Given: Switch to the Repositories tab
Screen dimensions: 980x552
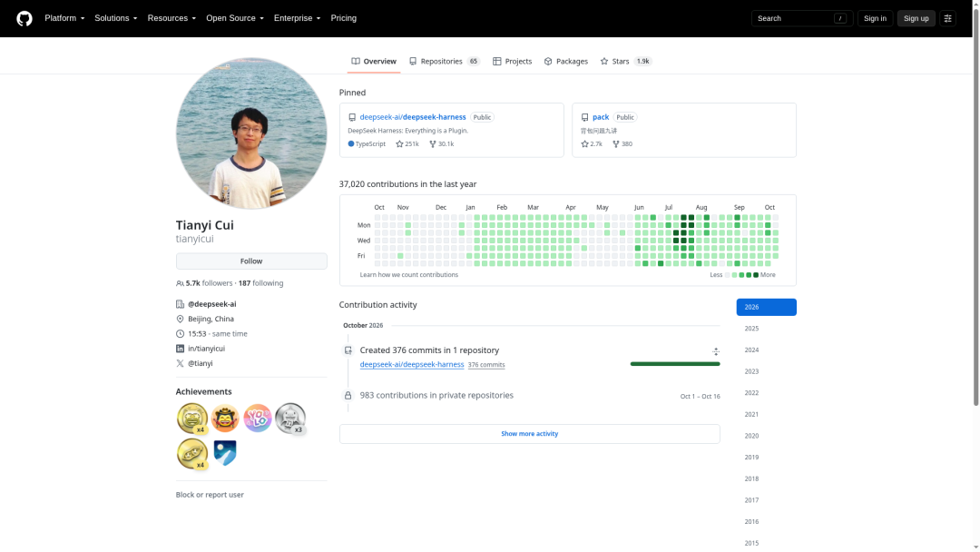Looking at the screenshot, I should pyautogui.click(x=444, y=61).
